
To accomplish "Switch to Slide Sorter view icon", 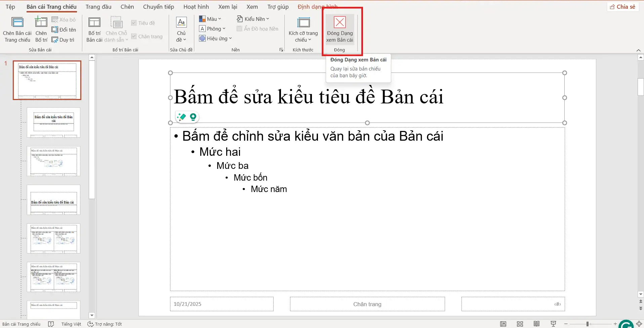I will tap(519, 324).
